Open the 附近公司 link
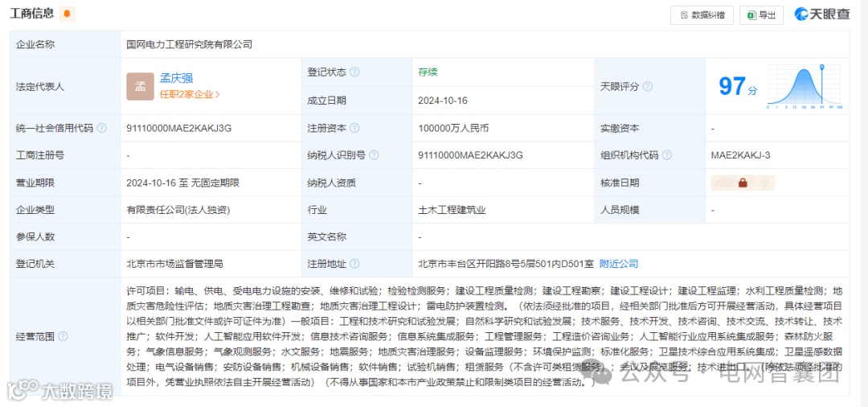This screenshot has width=868, height=407. [619, 264]
